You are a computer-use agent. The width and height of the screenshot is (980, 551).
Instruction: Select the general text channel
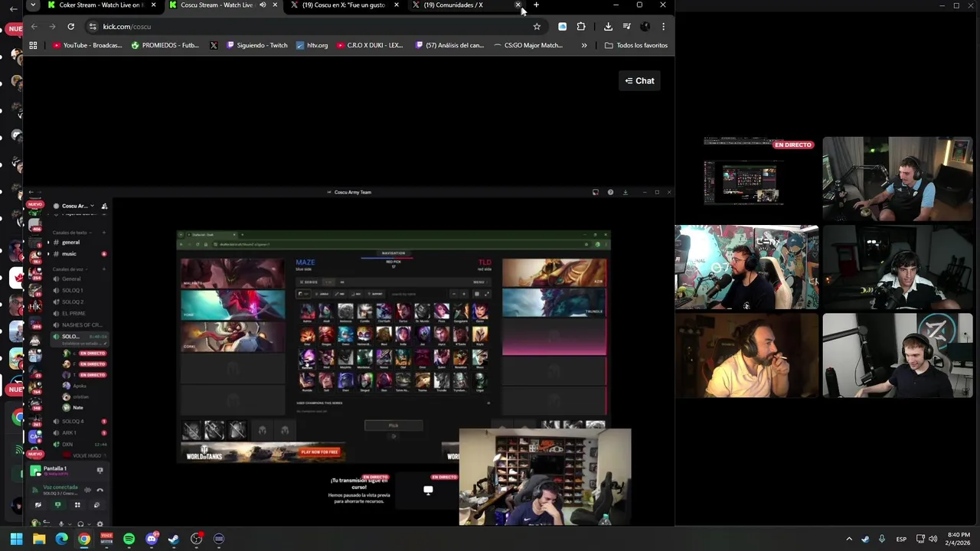pyautogui.click(x=70, y=243)
